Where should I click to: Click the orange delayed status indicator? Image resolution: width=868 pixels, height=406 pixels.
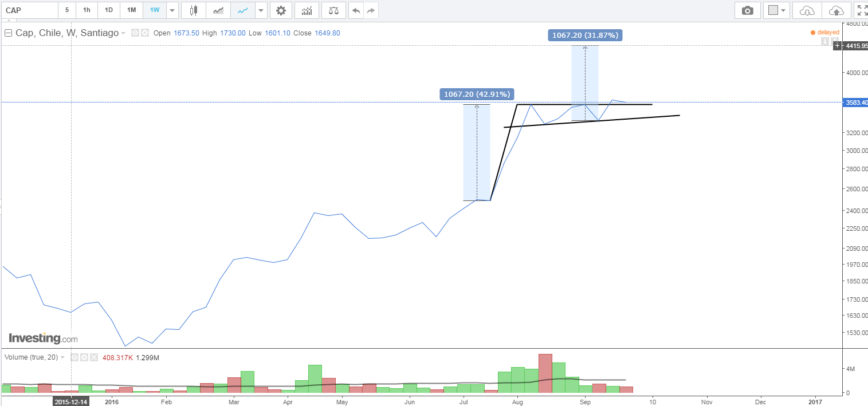pyautogui.click(x=825, y=33)
